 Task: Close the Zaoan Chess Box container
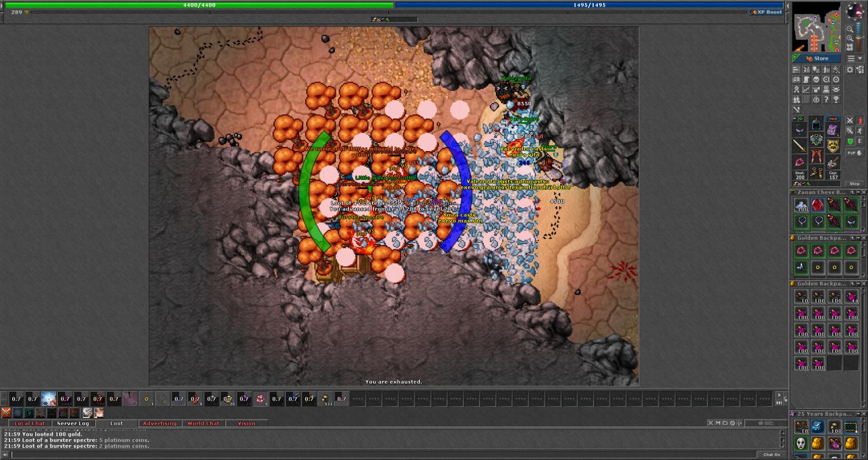(x=865, y=192)
